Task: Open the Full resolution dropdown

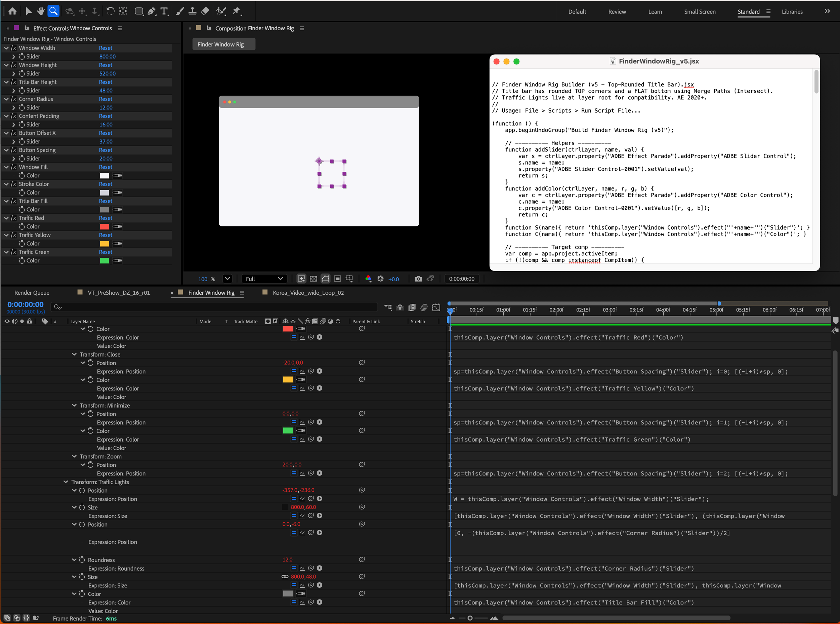Action: (264, 279)
